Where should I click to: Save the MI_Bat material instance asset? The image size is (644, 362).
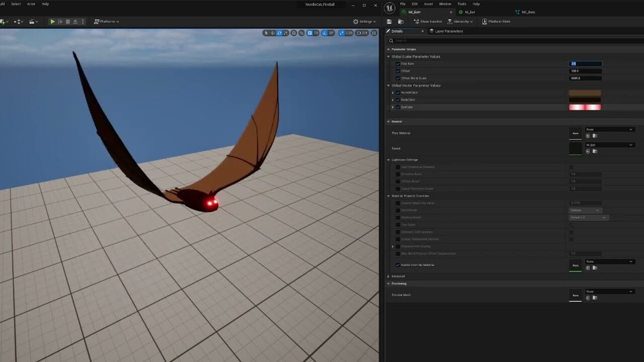(388, 21)
